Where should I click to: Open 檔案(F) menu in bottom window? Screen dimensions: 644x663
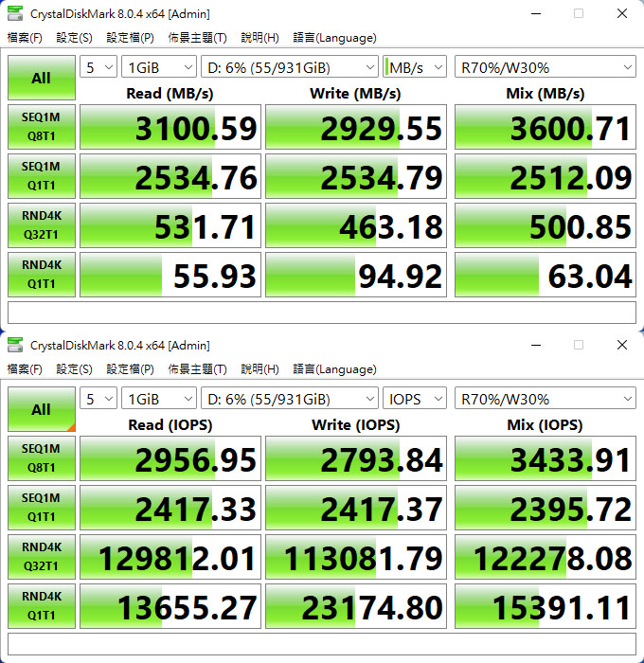pos(25,369)
